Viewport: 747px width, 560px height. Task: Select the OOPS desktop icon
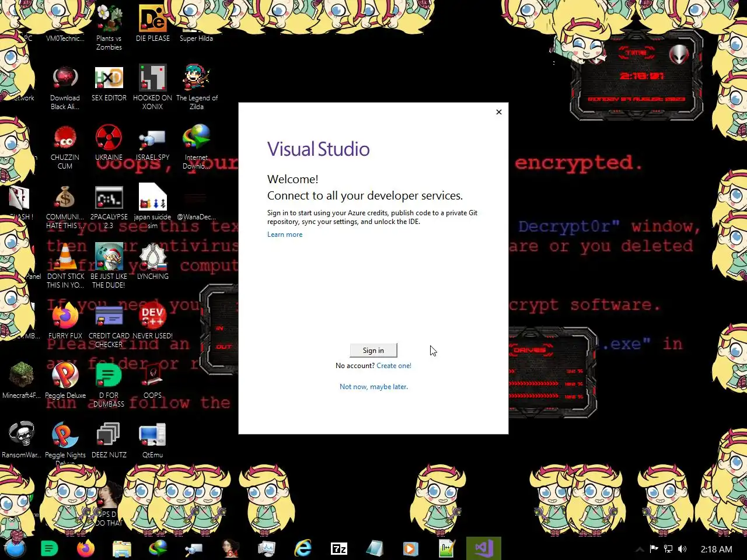[153, 380]
